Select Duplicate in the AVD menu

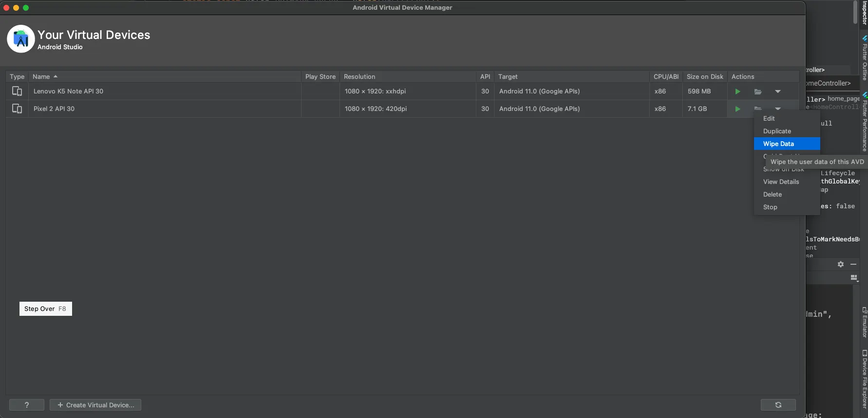(x=787, y=131)
